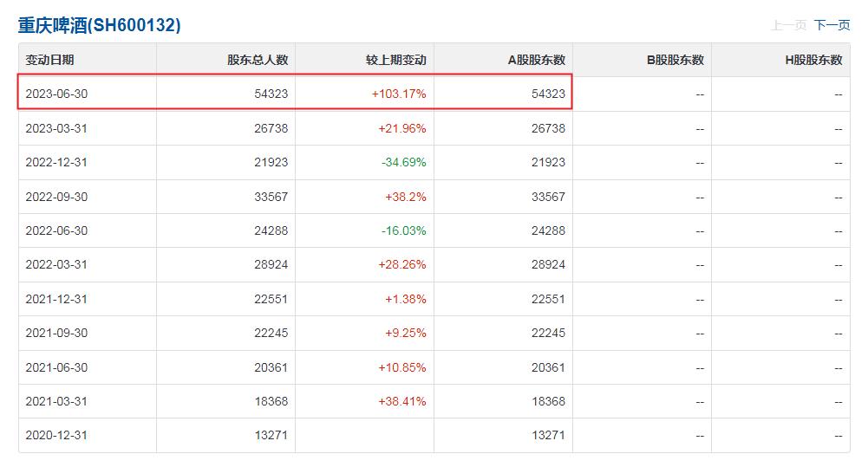868x467 pixels.
Task: Click the date 2022-03-31
Action: (56, 264)
